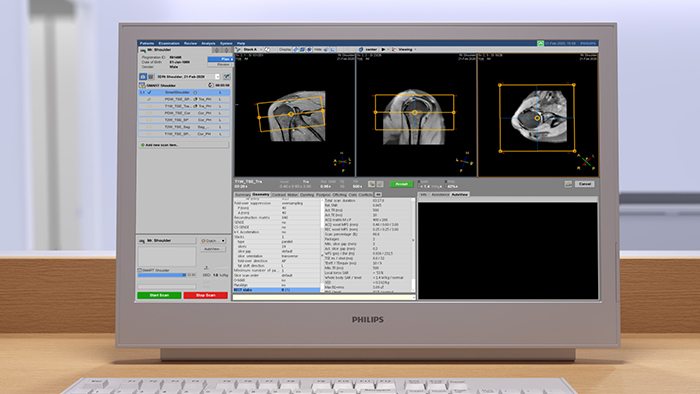The width and height of the screenshot is (700, 394).
Task: Switch to the Coils parameter tab
Action: pyautogui.click(x=353, y=195)
